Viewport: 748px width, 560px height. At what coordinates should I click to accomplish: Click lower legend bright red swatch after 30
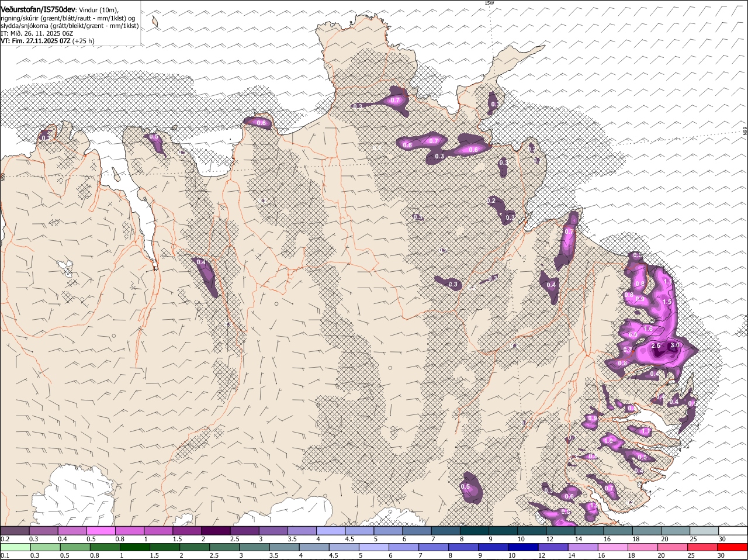[x=733, y=548]
